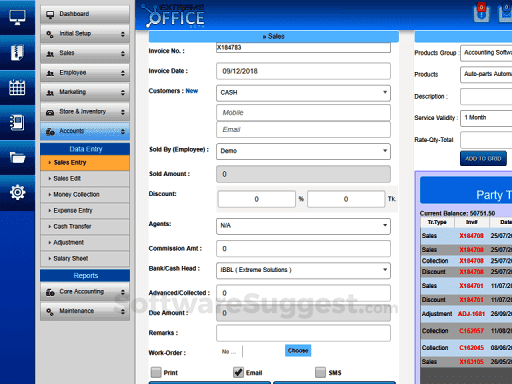512x384 pixels.
Task: Click the Maintenance gears icon
Action: point(50,312)
